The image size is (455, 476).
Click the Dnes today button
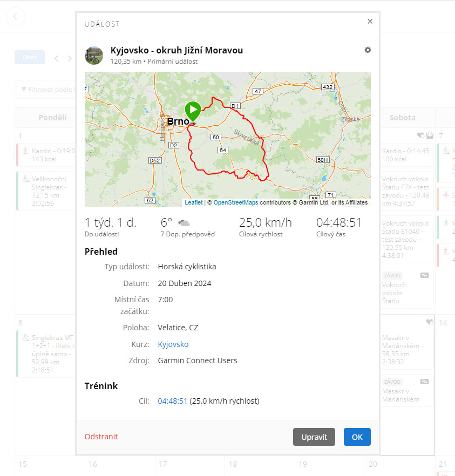(30, 57)
